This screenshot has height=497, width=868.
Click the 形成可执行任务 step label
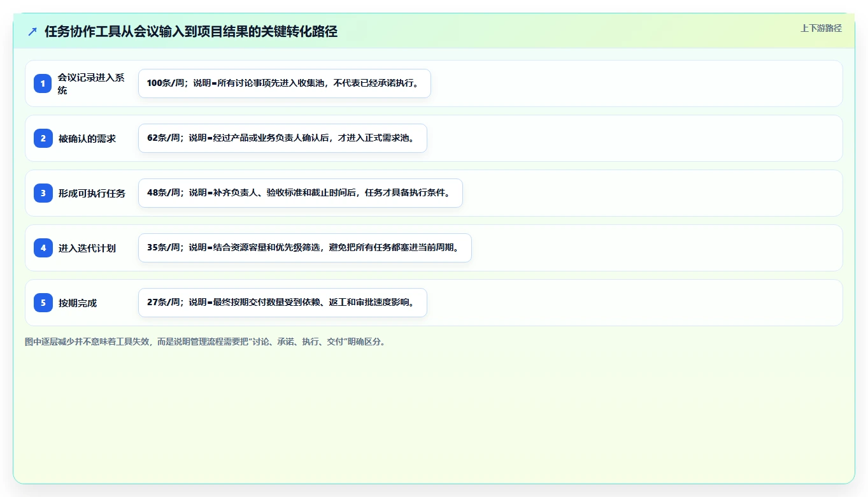point(92,193)
